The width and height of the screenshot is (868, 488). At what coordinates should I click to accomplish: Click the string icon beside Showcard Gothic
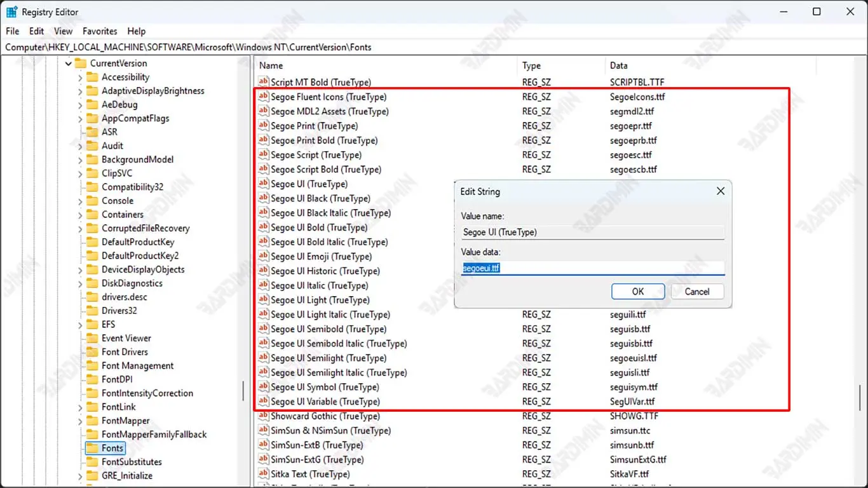pos(263,416)
